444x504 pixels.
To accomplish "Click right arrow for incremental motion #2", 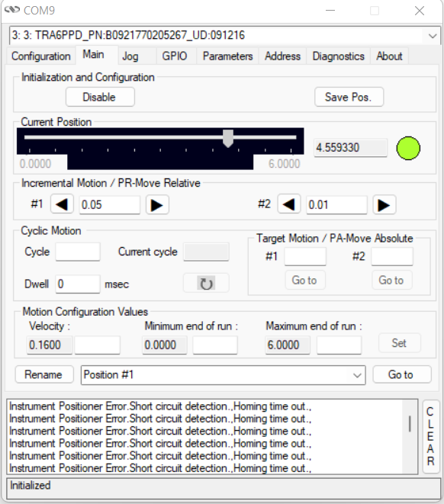I will (x=384, y=205).
